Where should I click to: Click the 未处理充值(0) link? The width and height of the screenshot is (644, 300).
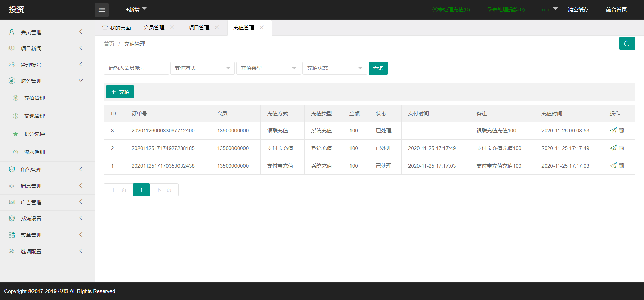451,10
